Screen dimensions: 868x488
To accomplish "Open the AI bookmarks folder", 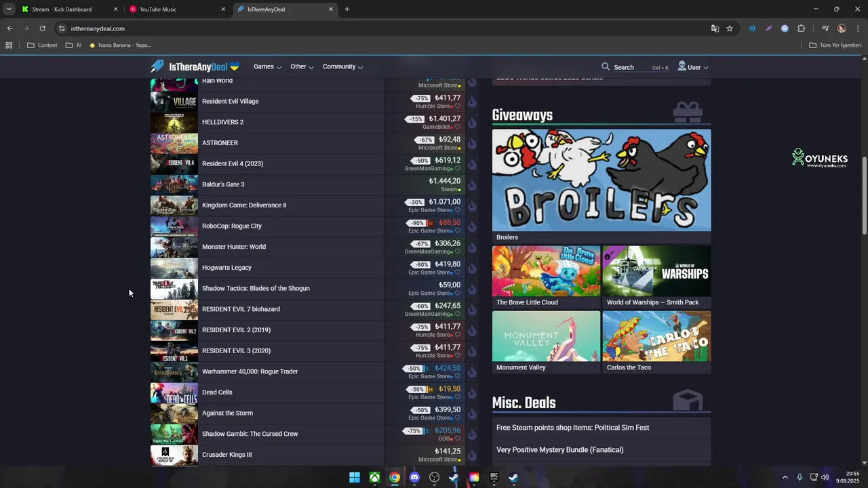I will point(73,45).
